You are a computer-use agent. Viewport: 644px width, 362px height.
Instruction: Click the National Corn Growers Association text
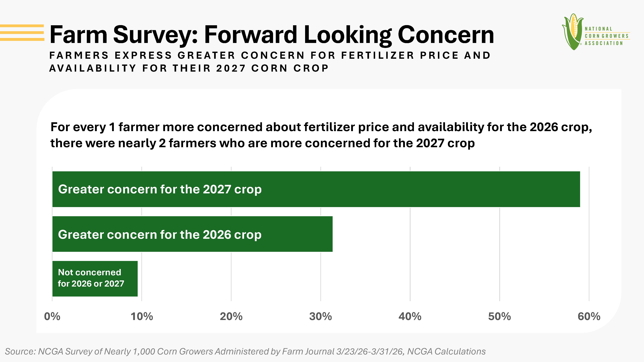606,36
